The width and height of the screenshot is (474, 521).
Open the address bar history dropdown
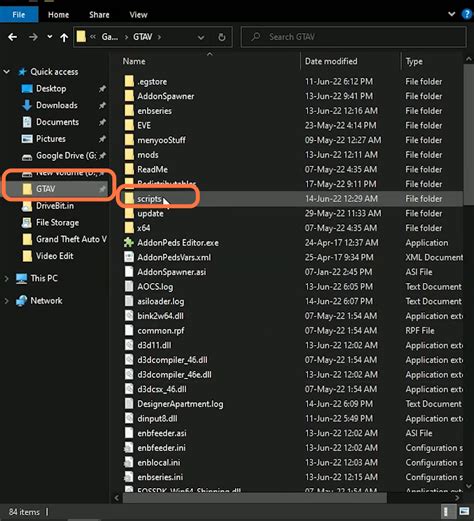(x=201, y=37)
